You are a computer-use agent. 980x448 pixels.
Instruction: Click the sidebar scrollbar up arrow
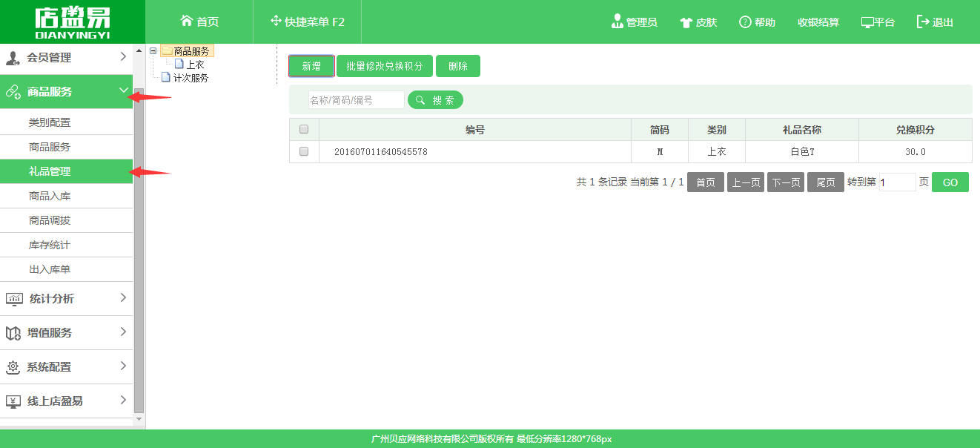(x=139, y=50)
